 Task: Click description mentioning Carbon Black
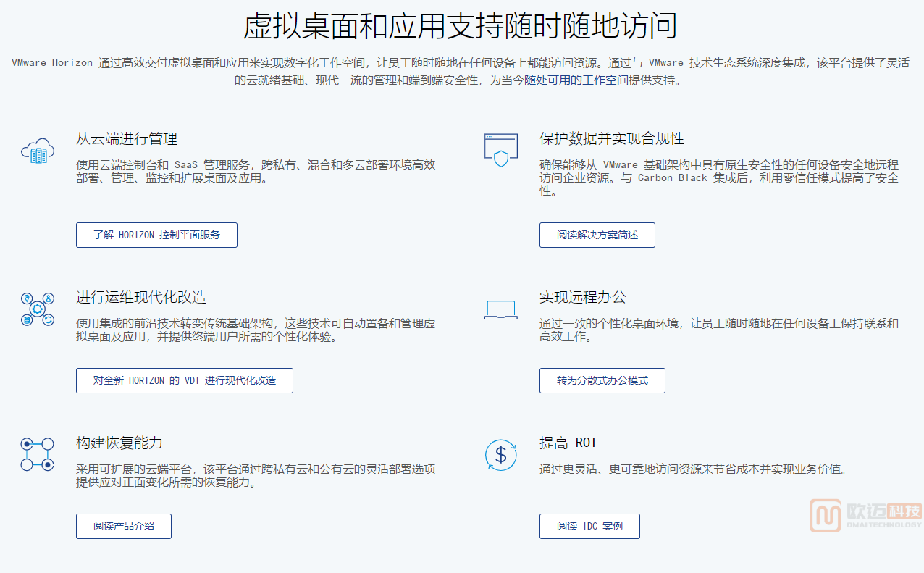(719, 177)
